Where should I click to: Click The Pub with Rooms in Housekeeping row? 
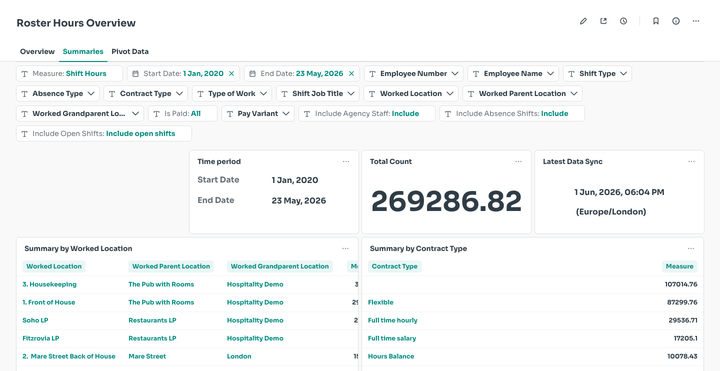pos(161,284)
